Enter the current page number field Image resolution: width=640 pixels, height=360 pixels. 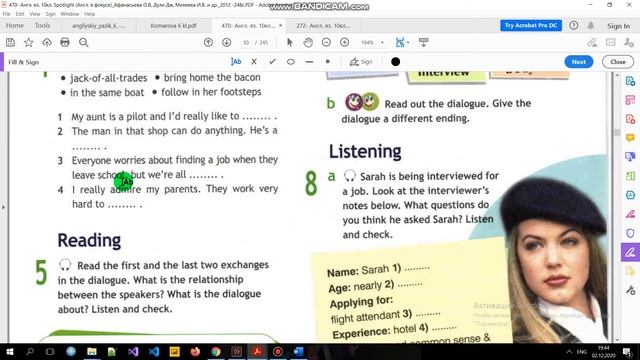coord(246,42)
